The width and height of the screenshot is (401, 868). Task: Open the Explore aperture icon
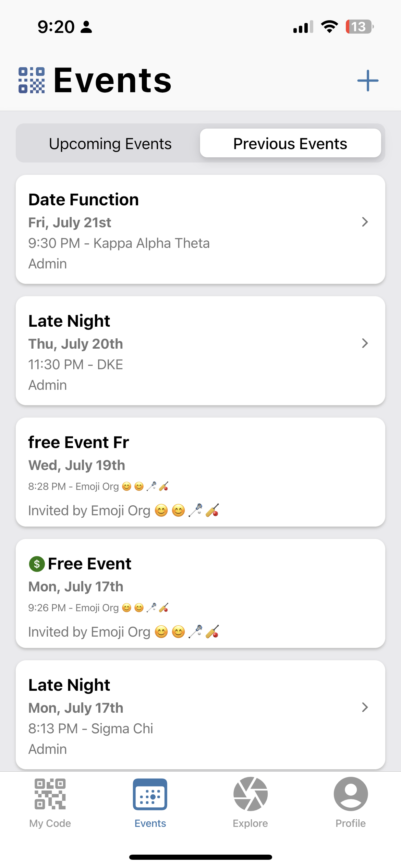click(x=251, y=794)
